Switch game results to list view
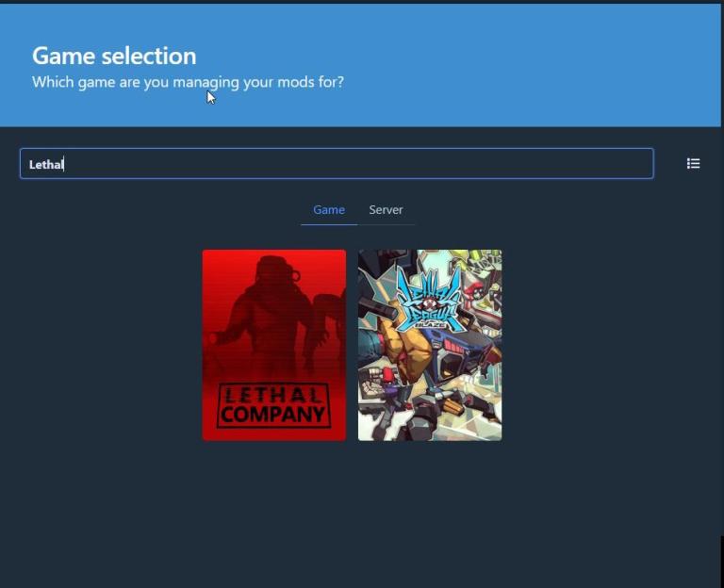 click(x=693, y=164)
